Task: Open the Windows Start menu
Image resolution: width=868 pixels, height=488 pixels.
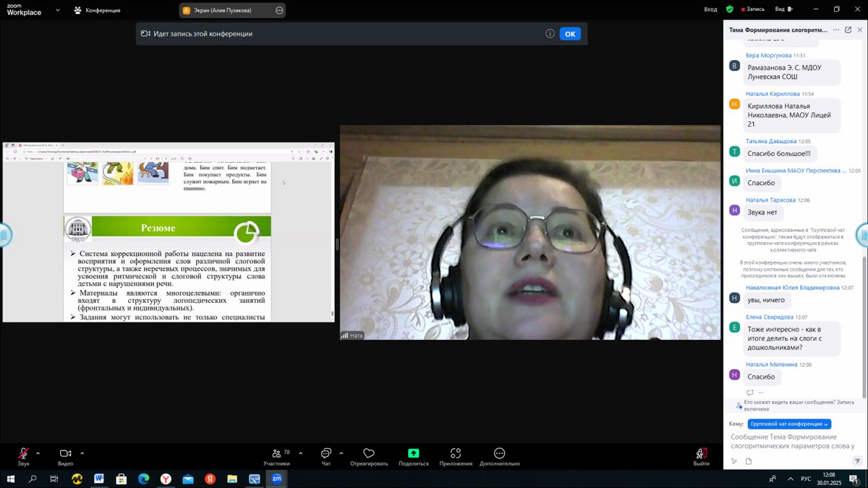Action: pyautogui.click(x=11, y=479)
